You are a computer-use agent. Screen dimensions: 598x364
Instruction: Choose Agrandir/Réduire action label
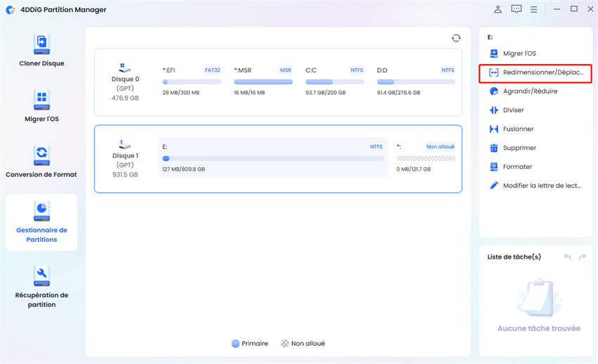(x=530, y=91)
